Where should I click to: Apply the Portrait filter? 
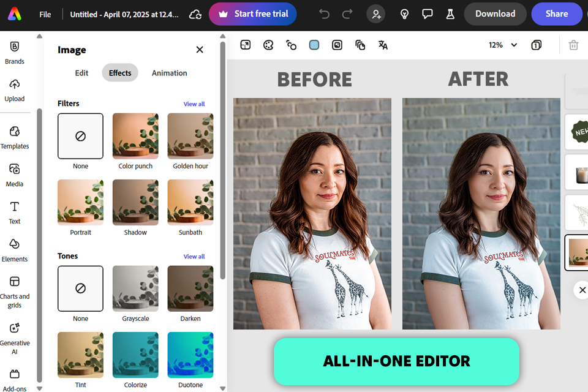tap(80, 202)
